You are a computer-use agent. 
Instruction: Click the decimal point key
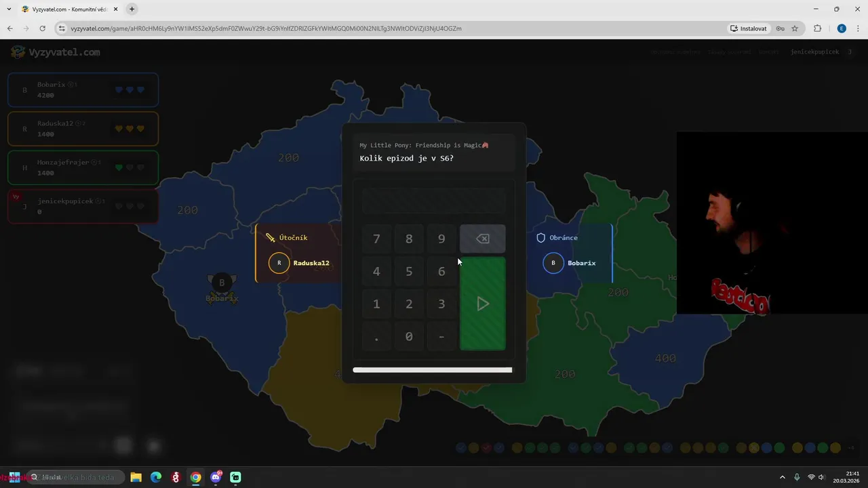(x=376, y=336)
